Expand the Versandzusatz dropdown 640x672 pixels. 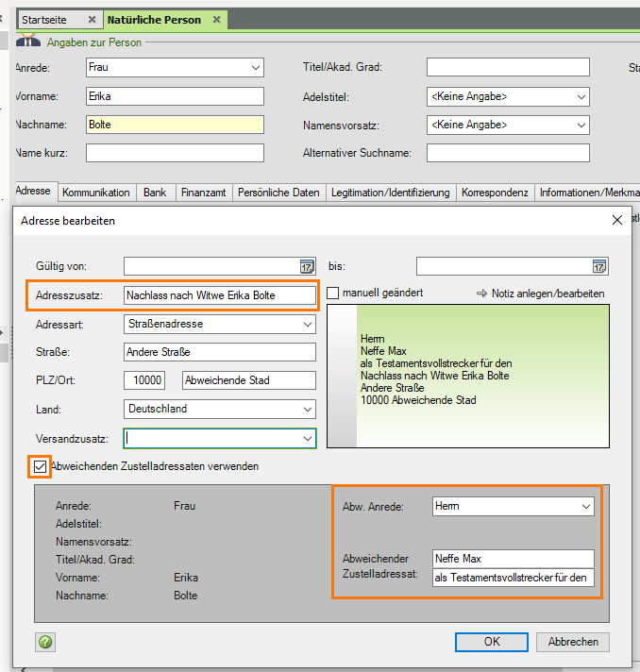point(308,439)
